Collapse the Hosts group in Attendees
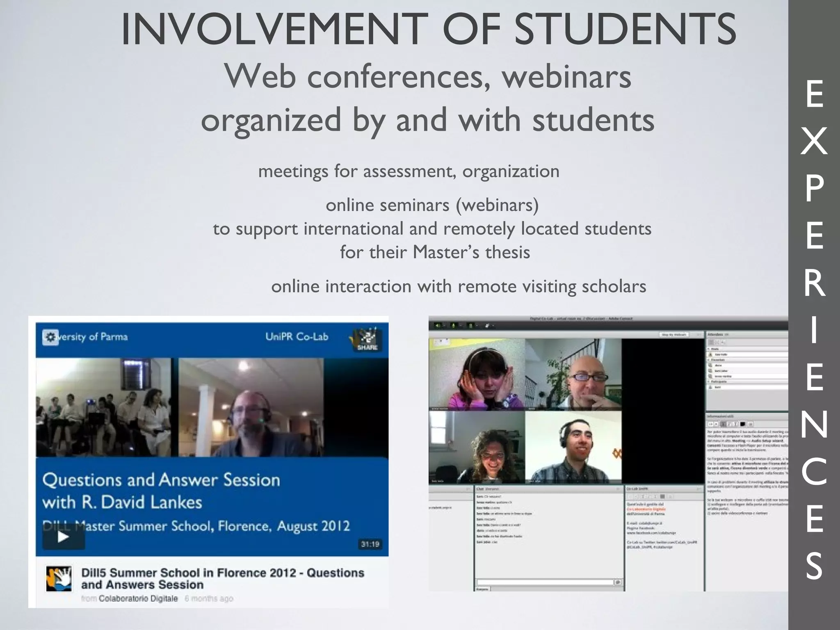Viewport: 840px width, 630px height. coord(708,349)
